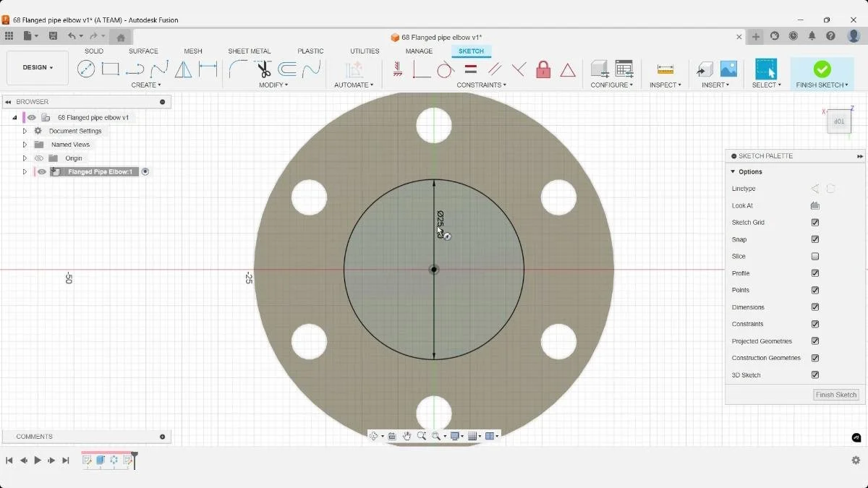
Task: Collapse the Options section in Sketch Palette
Action: click(x=733, y=171)
